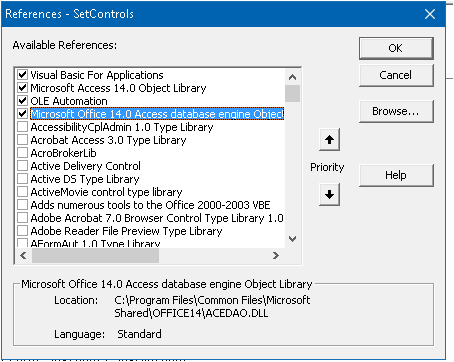
Task: Click the list's scroll up arrow
Action: [293, 77]
